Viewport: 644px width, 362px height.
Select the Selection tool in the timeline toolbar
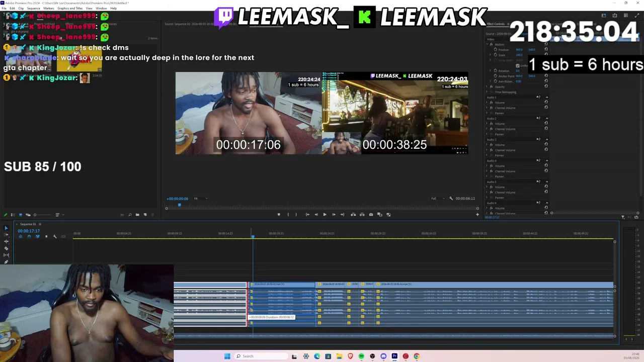pos(7,228)
